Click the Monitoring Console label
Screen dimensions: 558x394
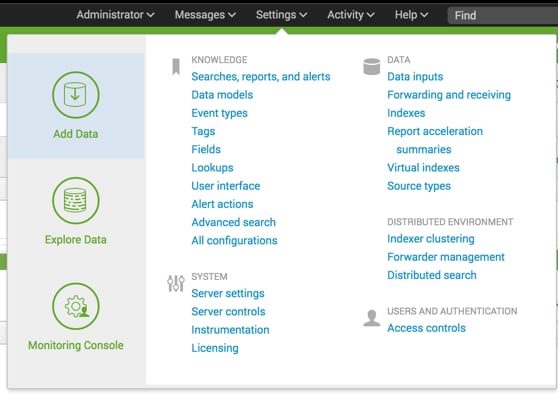tap(76, 345)
